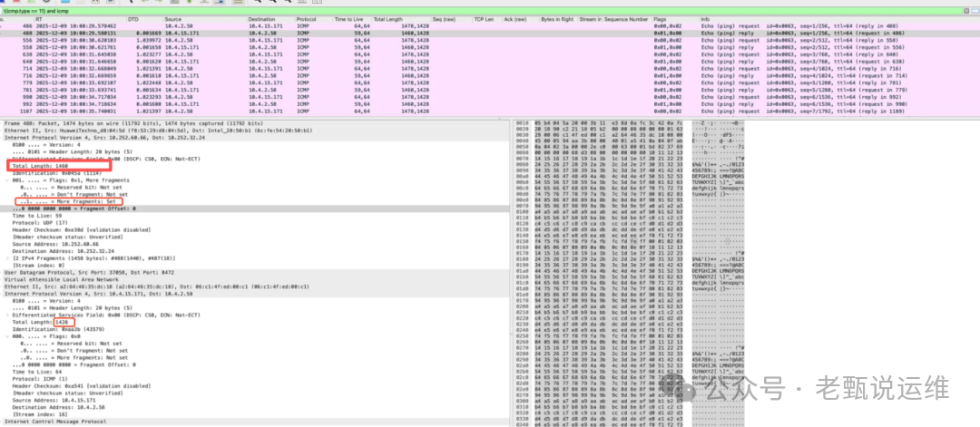
Task: Sort packets by the RT column header
Action: [x=78, y=19]
